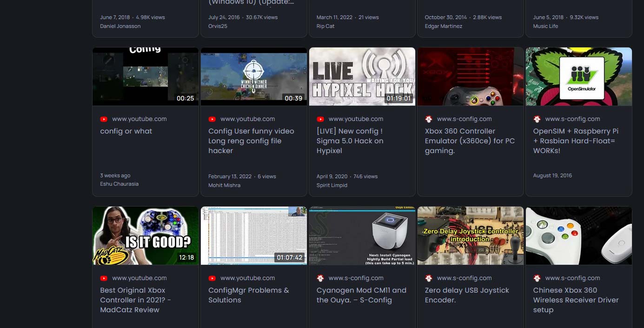
Task: Click the 12:18 duration badge
Action: [186, 257]
